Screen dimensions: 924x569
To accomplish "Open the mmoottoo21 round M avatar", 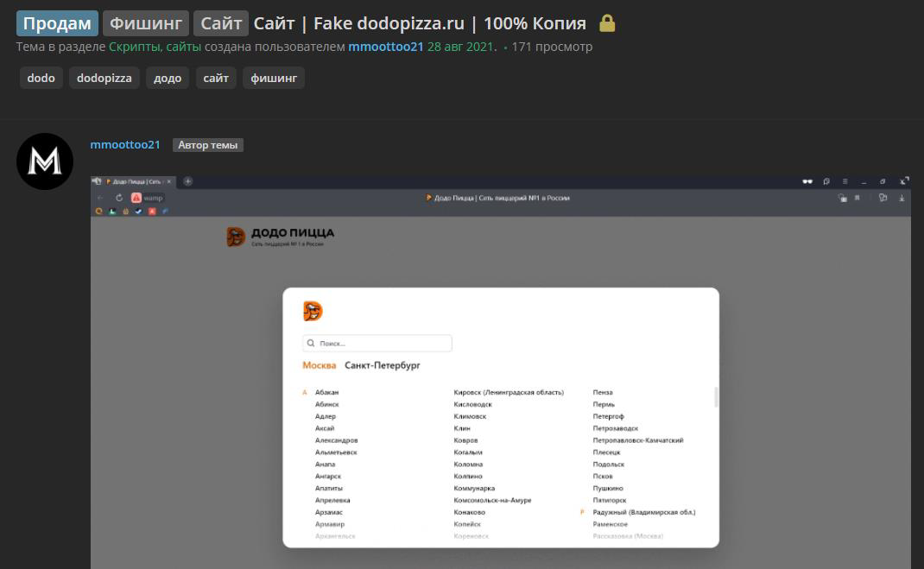I will pos(45,161).
